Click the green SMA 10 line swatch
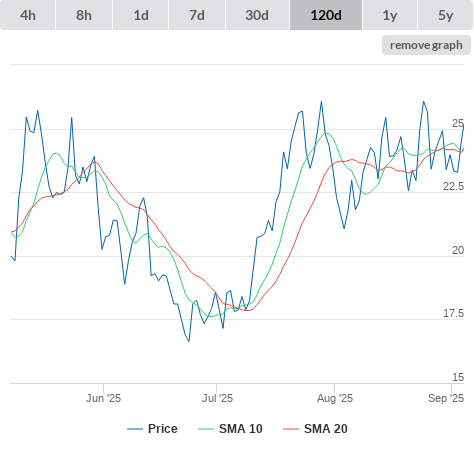Image resolution: width=474 pixels, height=455 pixels. pyautogui.click(x=206, y=429)
